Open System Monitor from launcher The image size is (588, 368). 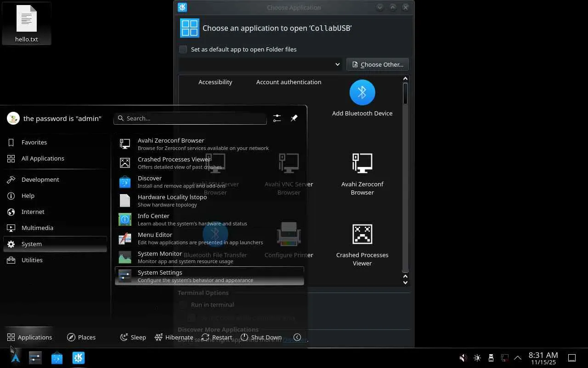(209, 257)
